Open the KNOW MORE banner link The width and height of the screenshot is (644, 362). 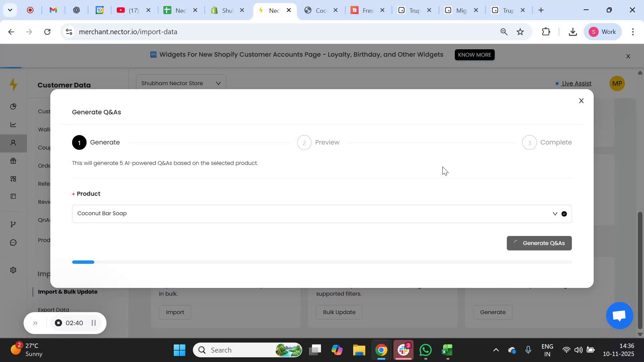pos(474,55)
